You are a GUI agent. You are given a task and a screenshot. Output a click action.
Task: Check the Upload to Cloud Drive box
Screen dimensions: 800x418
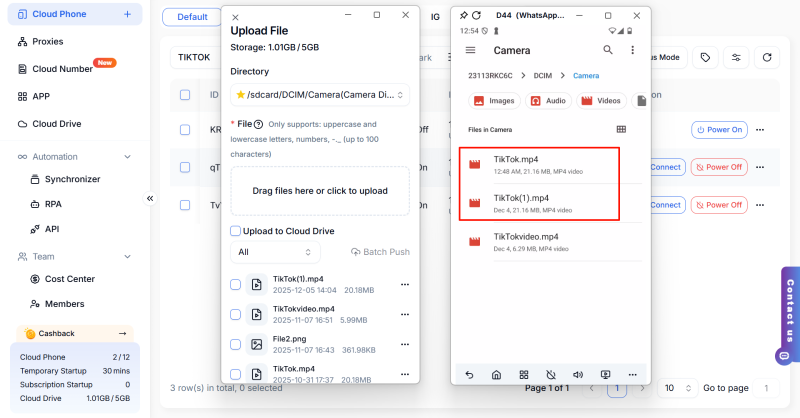click(x=235, y=231)
